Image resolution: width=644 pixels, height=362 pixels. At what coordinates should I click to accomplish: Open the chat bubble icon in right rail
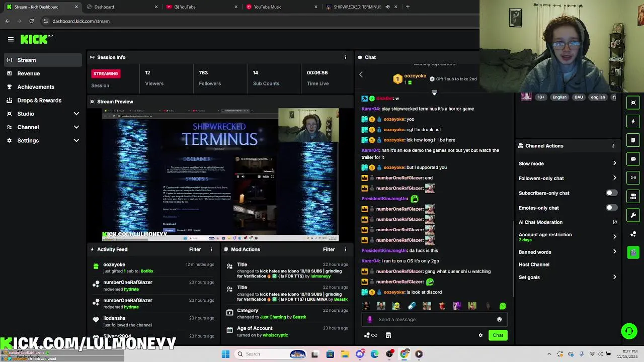[x=633, y=159]
